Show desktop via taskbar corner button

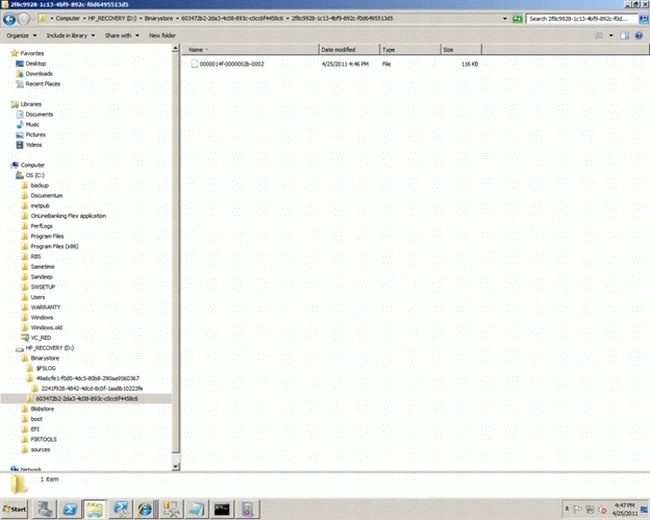click(x=645, y=509)
